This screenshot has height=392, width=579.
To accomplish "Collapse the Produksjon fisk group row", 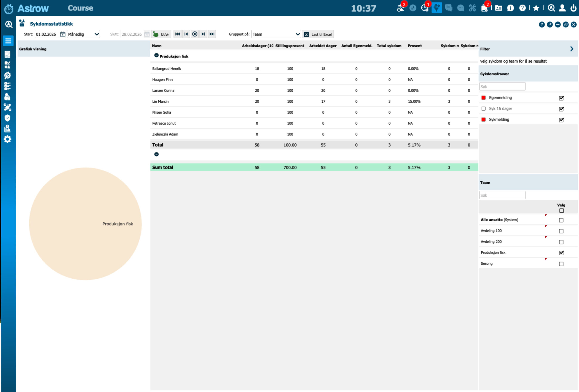I will click(157, 56).
